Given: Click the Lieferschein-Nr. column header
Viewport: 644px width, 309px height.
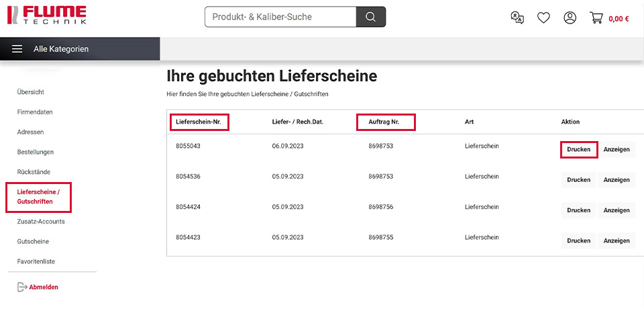Looking at the screenshot, I should pos(199,122).
